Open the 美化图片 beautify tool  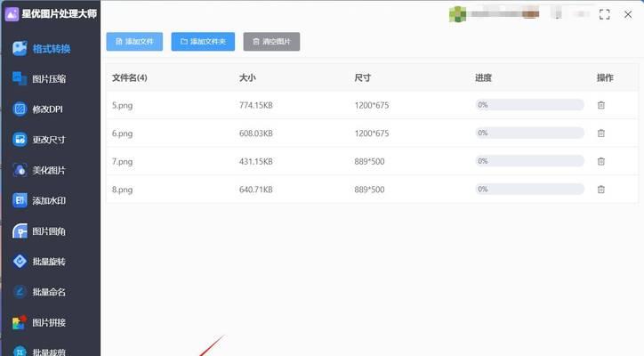(x=49, y=170)
